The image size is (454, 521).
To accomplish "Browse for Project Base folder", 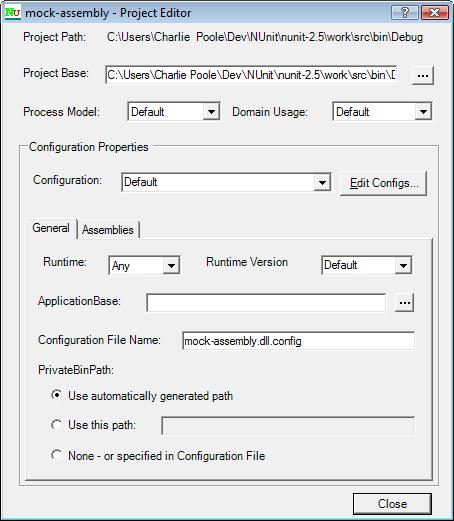I will 423,75.
